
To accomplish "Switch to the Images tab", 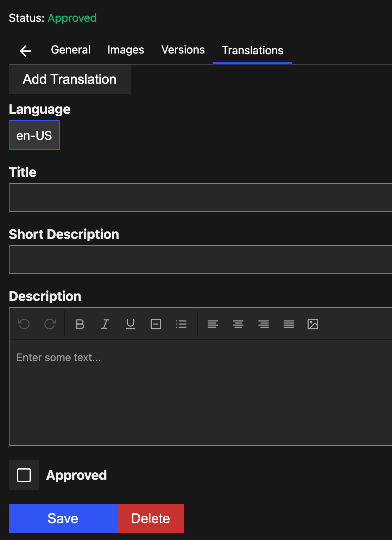I will tap(126, 50).
